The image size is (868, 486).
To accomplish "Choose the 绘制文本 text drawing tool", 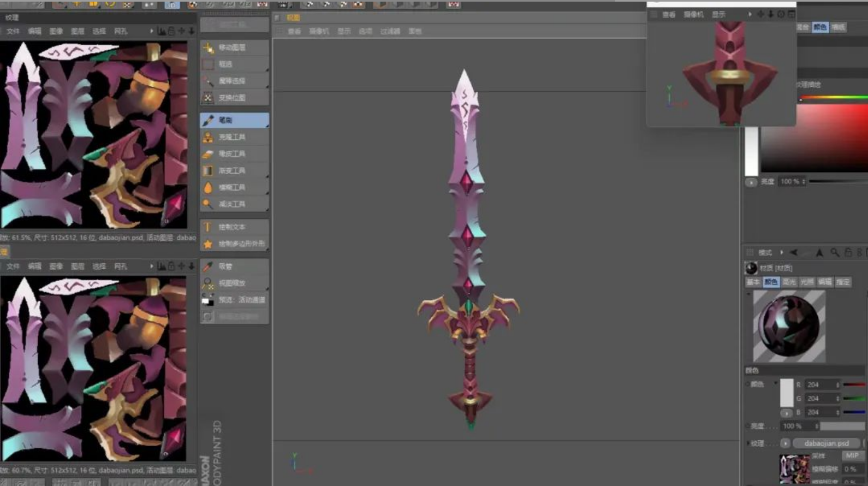I will [234, 227].
